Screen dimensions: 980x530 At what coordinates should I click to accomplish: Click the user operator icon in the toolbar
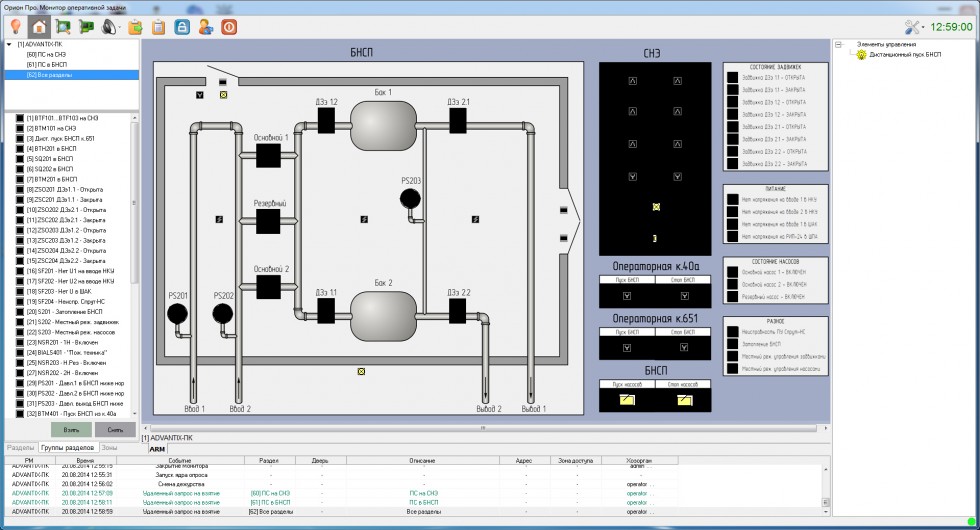(205, 27)
